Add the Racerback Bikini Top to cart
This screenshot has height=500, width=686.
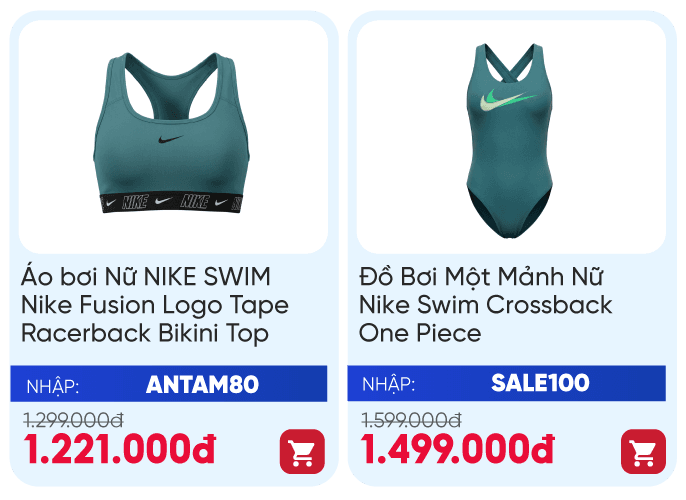302,451
